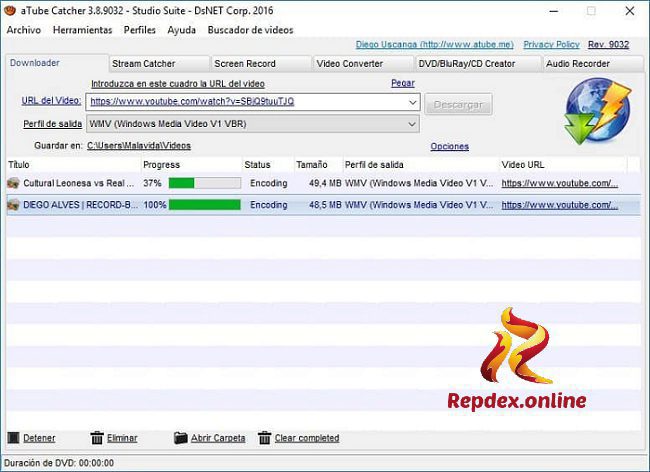Click the 49,4 MB size cell
Image resolution: width=650 pixels, height=472 pixels.
pos(325,183)
